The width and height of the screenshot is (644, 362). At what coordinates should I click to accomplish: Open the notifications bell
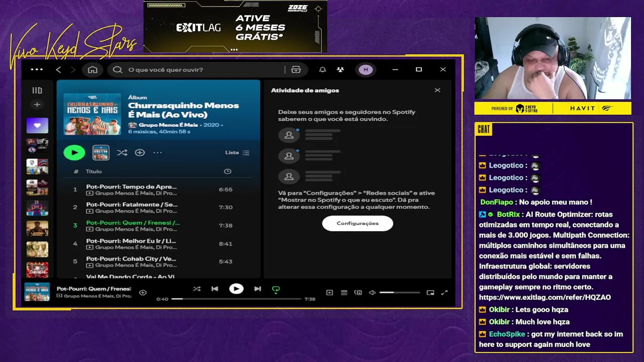click(x=323, y=70)
